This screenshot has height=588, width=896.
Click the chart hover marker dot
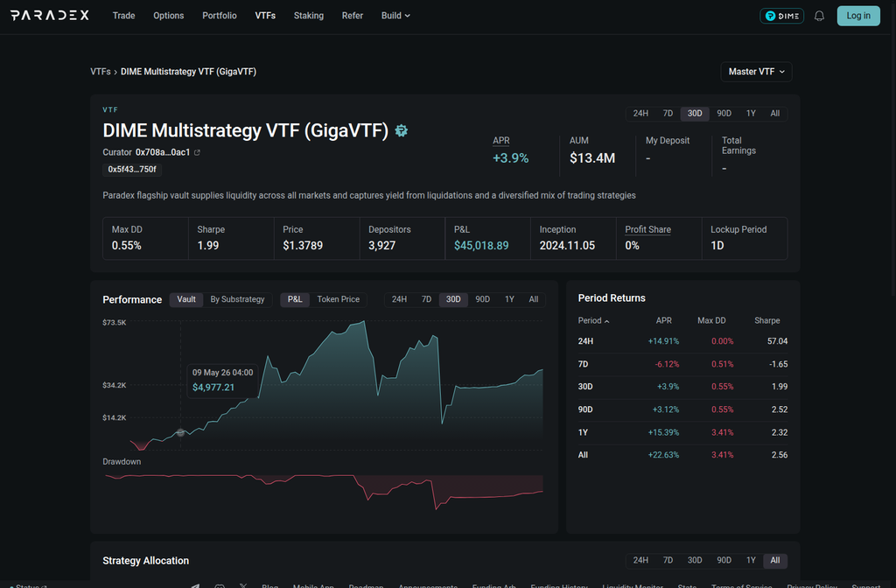(x=180, y=432)
